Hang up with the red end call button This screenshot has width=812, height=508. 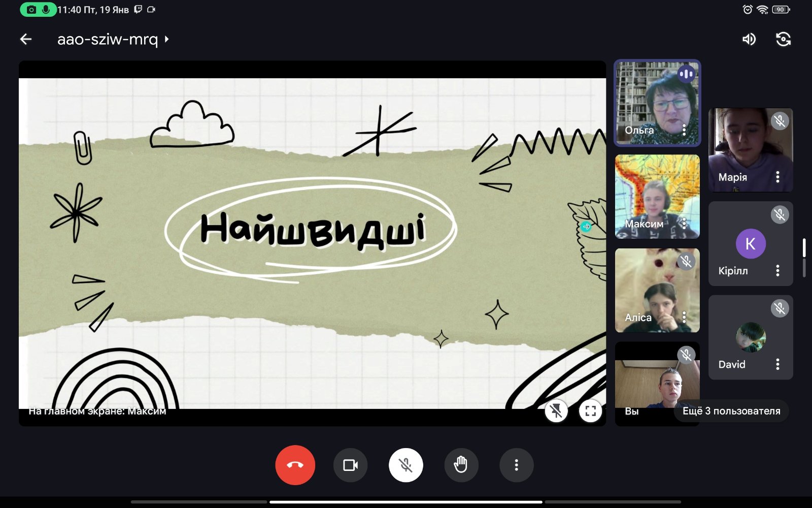[x=295, y=465]
